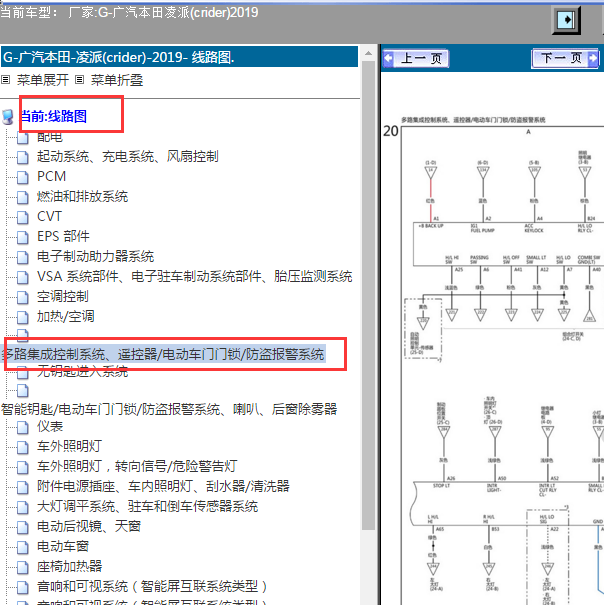Viewport: 604px width, 605px height.
Task: Click page icon beside 燃油和排放系统
Action: click(23, 197)
